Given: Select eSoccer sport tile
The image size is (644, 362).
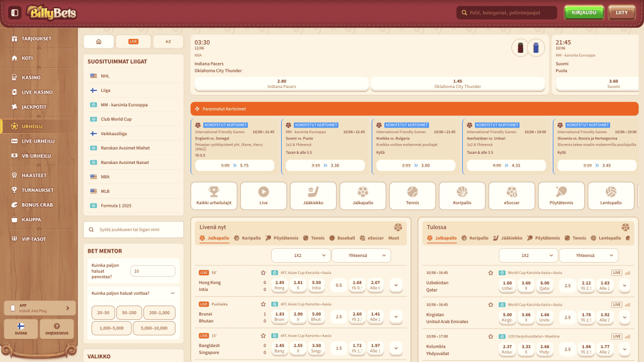Looking at the screenshot, I should tap(512, 196).
